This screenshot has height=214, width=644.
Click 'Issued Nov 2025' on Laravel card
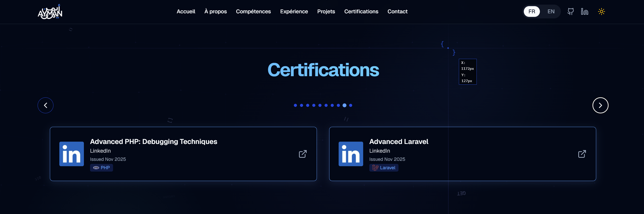(x=387, y=159)
